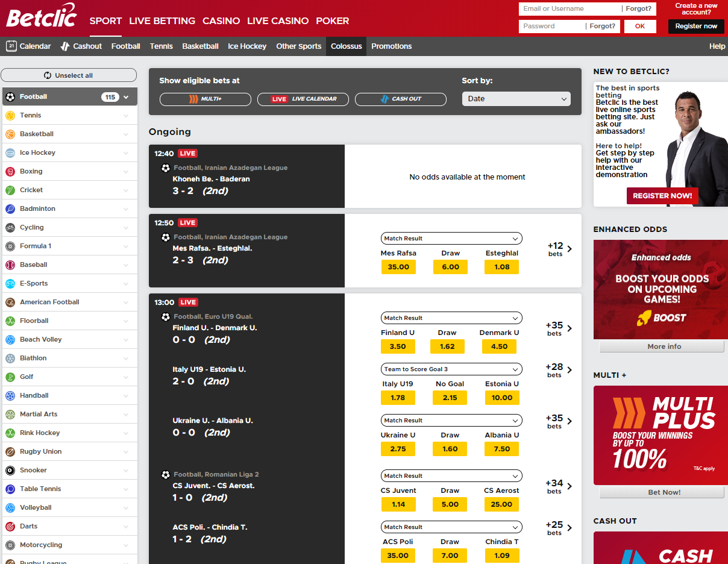Screen dimensions: 728x564
Task: Click the Register now button
Action: [x=696, y=27]
